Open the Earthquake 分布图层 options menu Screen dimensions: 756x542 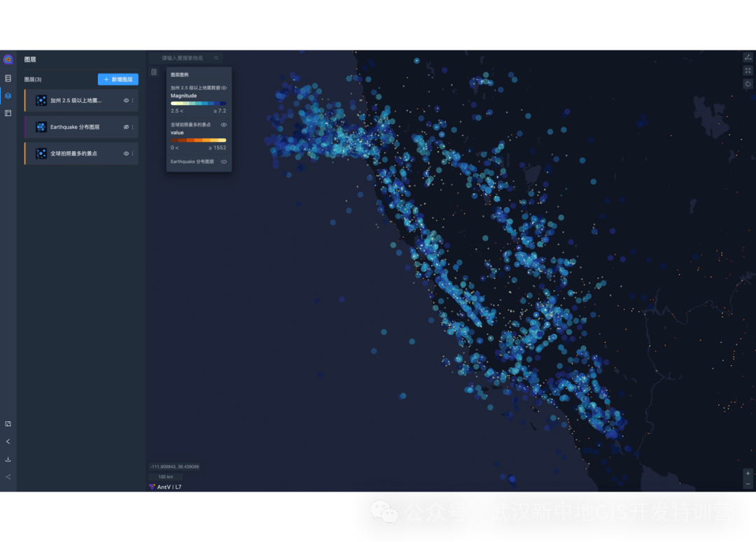pos(133,127)
